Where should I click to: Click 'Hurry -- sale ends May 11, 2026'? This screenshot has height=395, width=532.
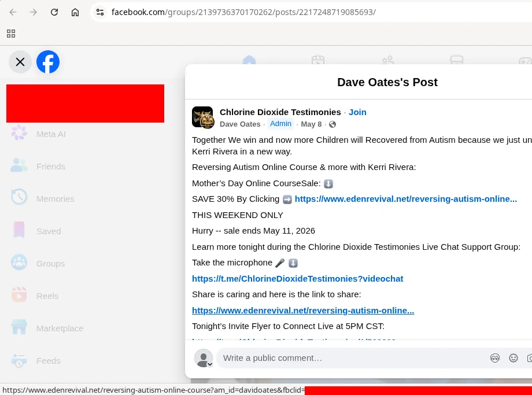click(253, 231)
